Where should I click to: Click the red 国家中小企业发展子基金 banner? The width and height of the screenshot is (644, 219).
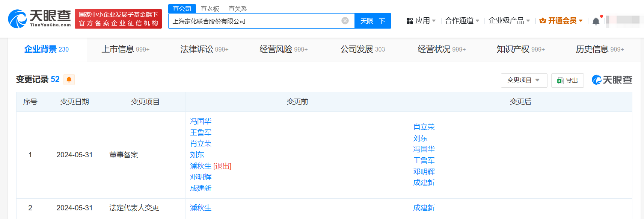point(118,19)
